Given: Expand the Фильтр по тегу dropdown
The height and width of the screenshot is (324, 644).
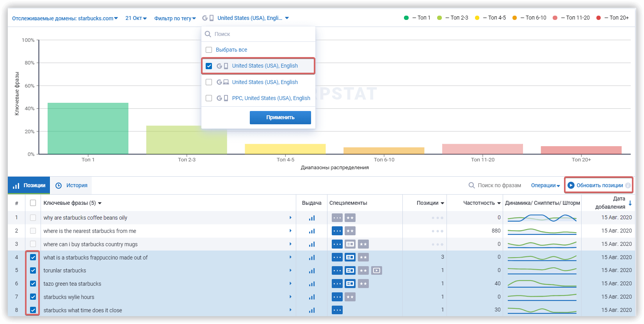Looking at the screenshot, I should coord(175,18).
